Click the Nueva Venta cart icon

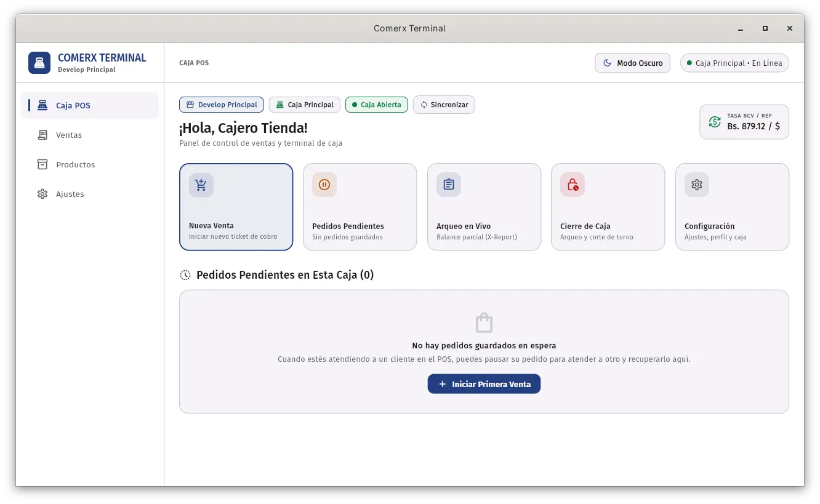pos(201,185)
